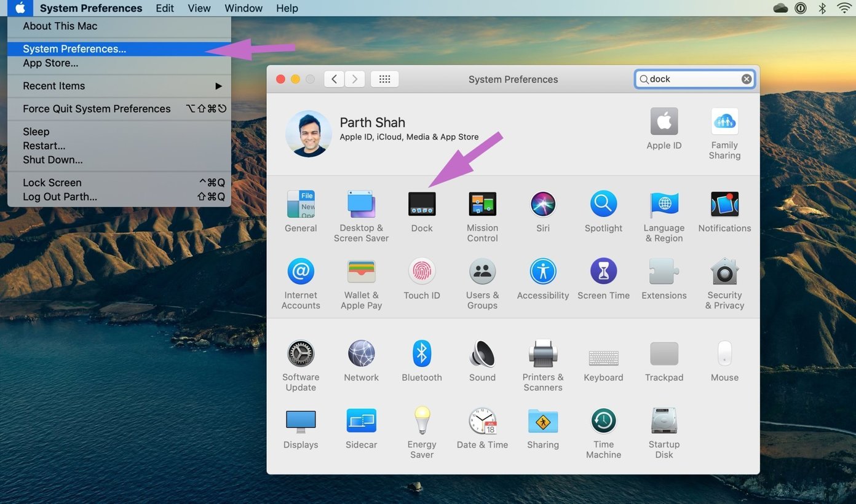Open the Sidecar preference pane
Viewport: 856px width, 504px height.
[x=361, y=420]
